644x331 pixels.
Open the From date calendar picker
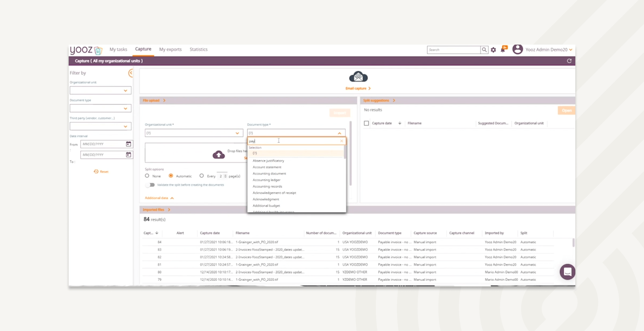pos(128,144)
